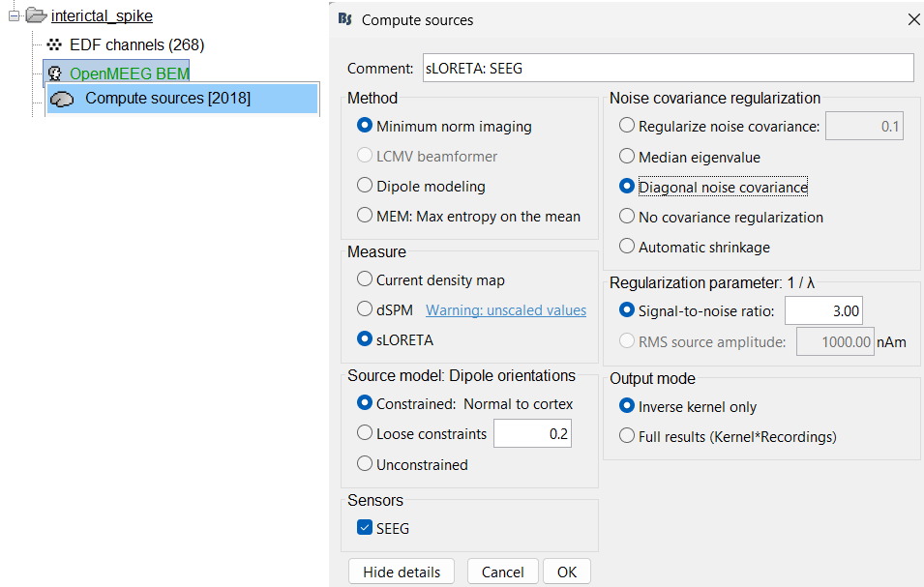Enable Automatic shrinkage regularization
The width and height of the screenshot is (924, 587).
[627, 247]
